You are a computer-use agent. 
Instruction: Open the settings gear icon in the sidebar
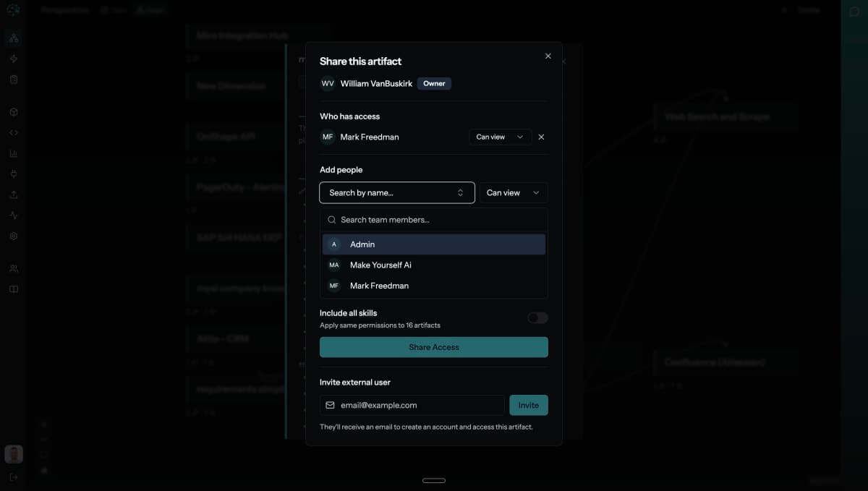(x=12, y=235)
